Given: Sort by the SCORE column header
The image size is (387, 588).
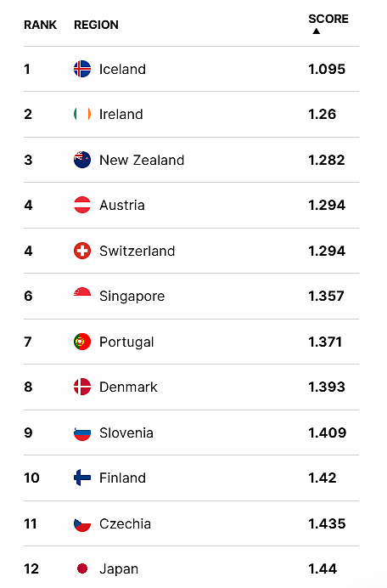Looking at the screenshot, I should [328, 19].
